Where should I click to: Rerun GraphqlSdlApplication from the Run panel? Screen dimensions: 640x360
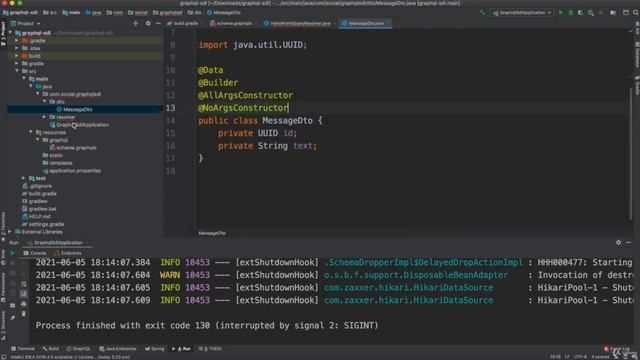coord(12,253)
